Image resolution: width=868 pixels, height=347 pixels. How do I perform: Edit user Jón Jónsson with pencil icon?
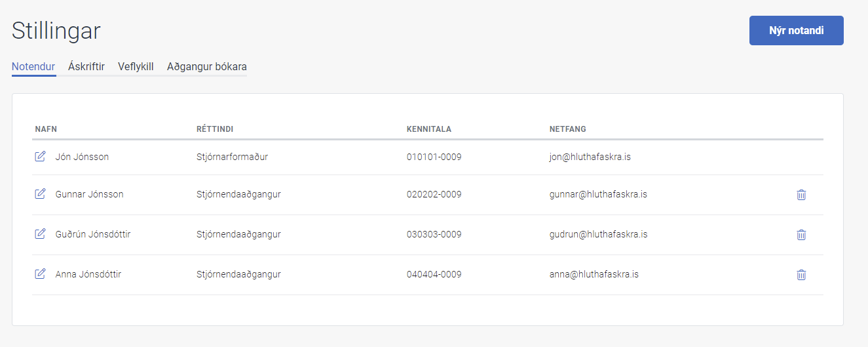40,157
